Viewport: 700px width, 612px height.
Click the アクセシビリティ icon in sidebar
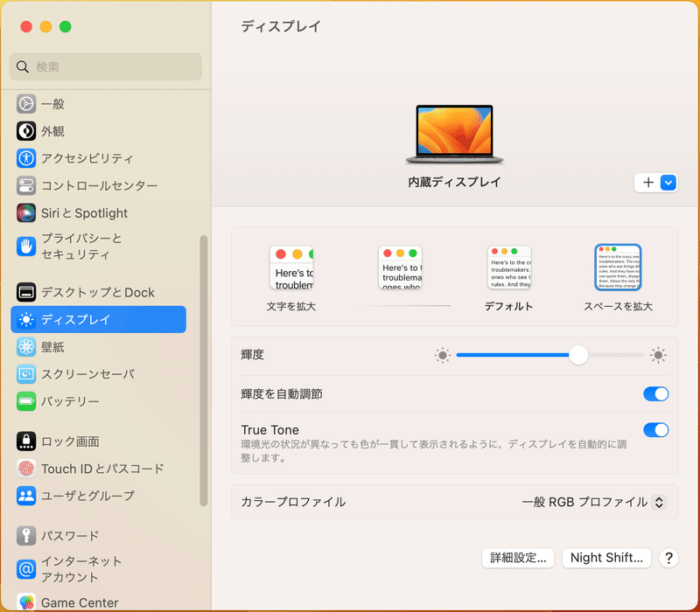pos(26,158)
